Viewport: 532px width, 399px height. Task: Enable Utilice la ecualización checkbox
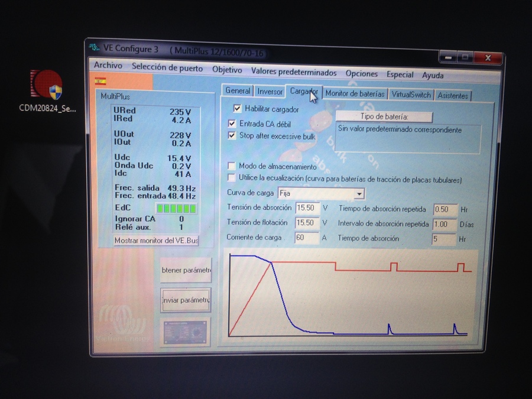point(232,178)
